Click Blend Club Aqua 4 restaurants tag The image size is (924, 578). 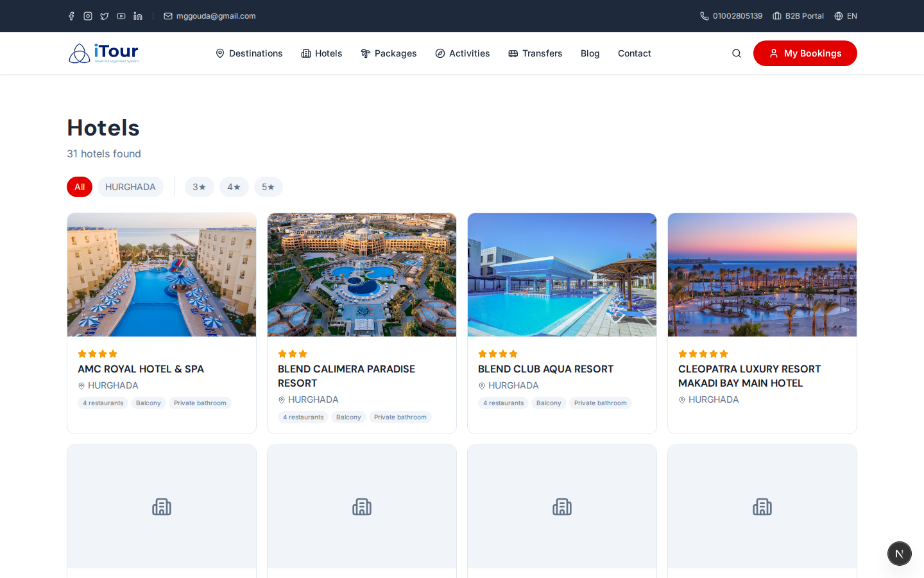pyautogui.click(x=504, y=403)
